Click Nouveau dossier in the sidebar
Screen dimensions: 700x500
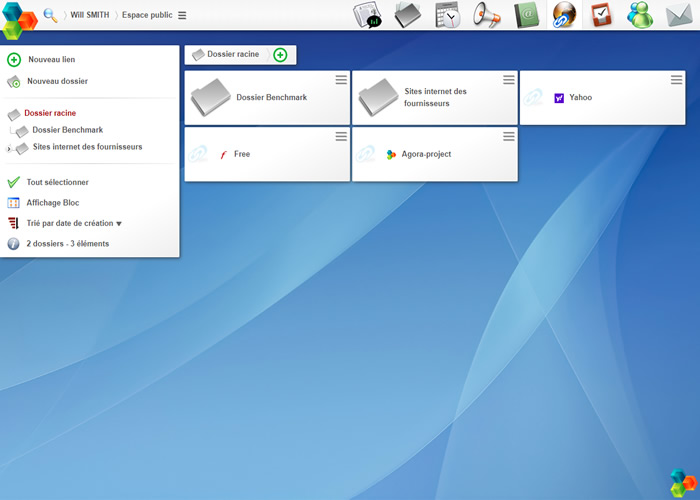(57, 81)
